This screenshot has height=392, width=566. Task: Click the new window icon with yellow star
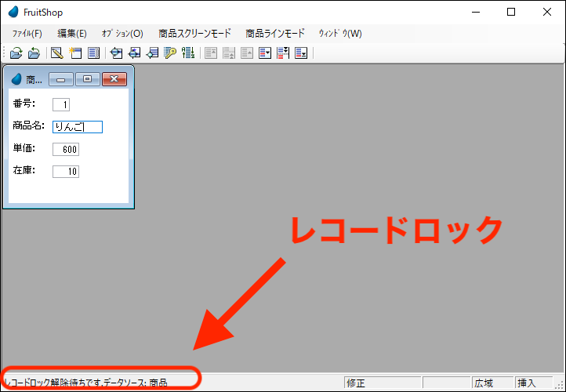(75, 53)
